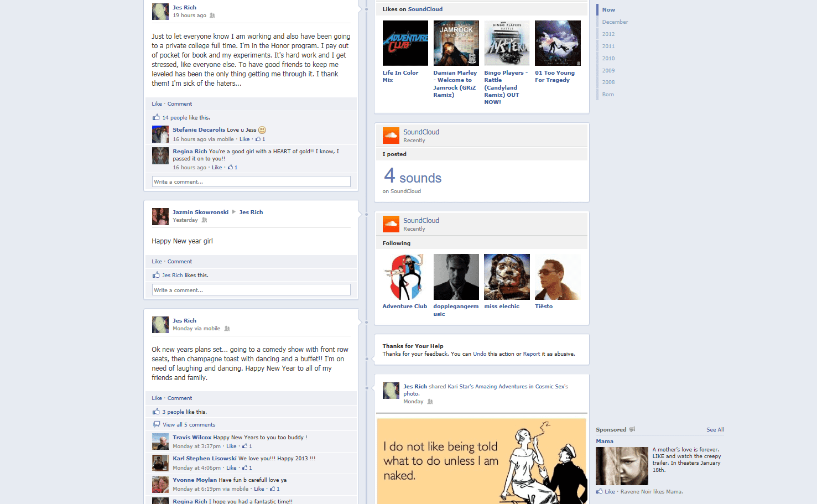
Task: Click the friends audience icon beside 19 hours ago
Action: point(212,15)
